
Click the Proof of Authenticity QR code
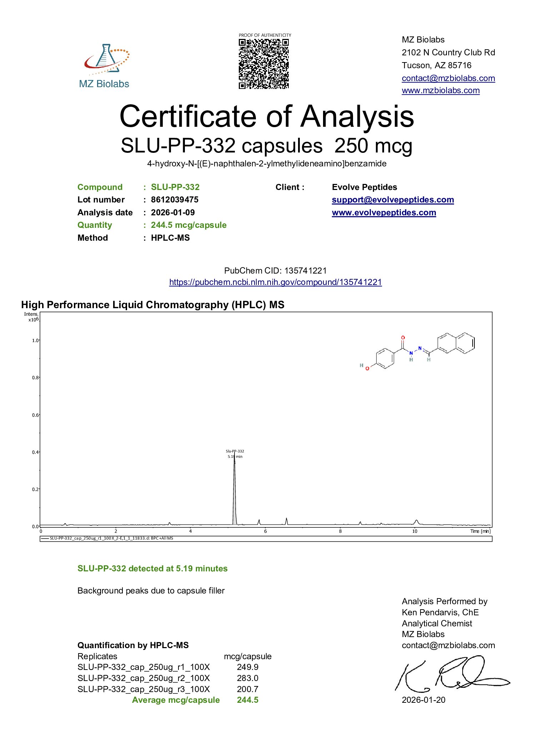point(264,64)
